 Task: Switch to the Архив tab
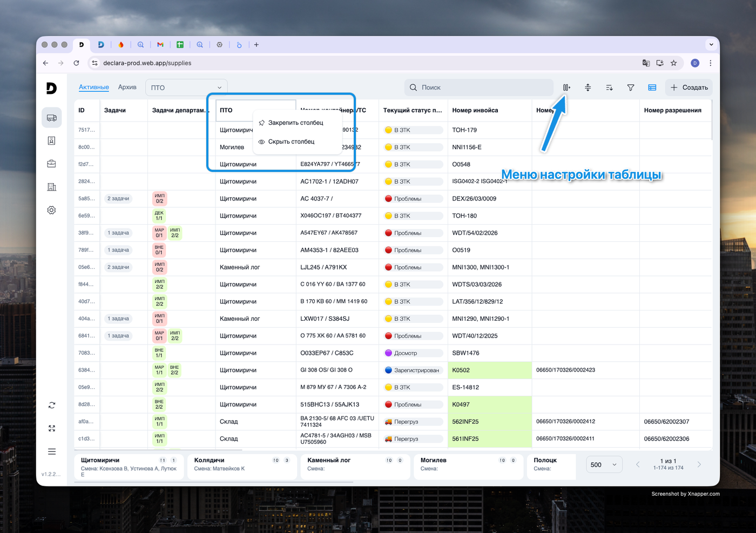(x=127, y=87)
